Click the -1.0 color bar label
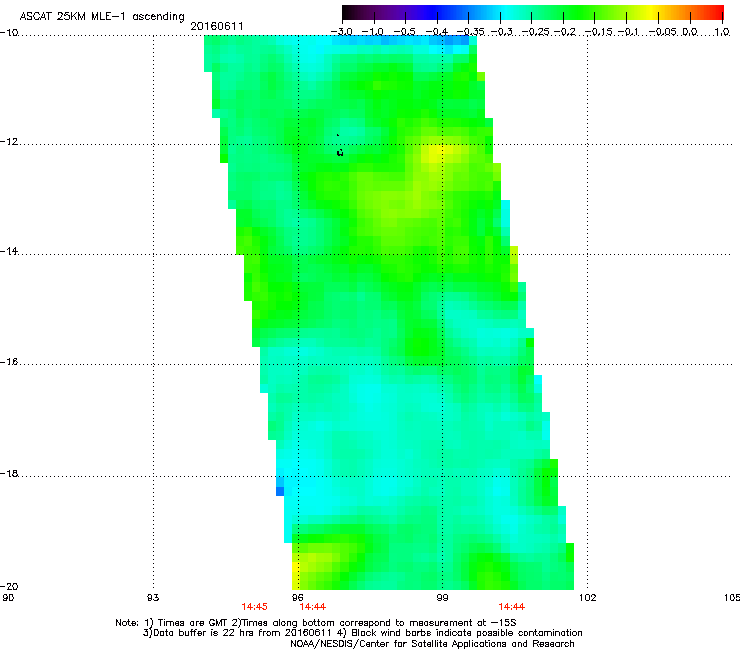 point(373,32)
